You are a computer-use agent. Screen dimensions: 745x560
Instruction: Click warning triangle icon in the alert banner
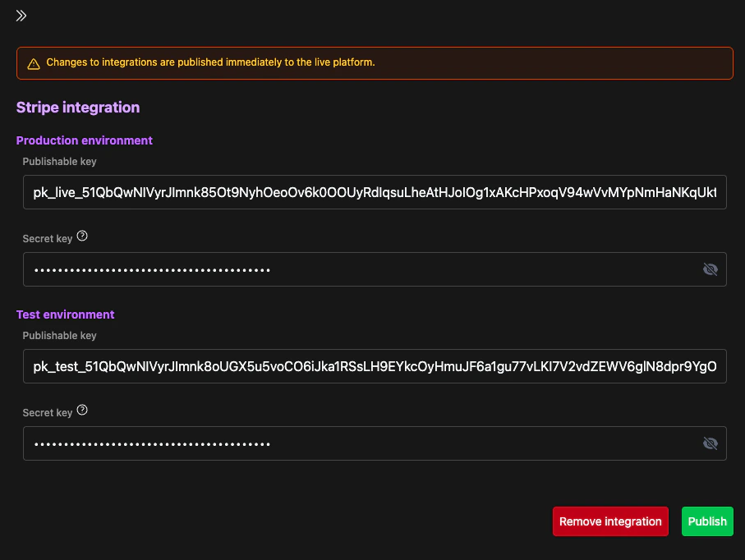coord(33,64)
